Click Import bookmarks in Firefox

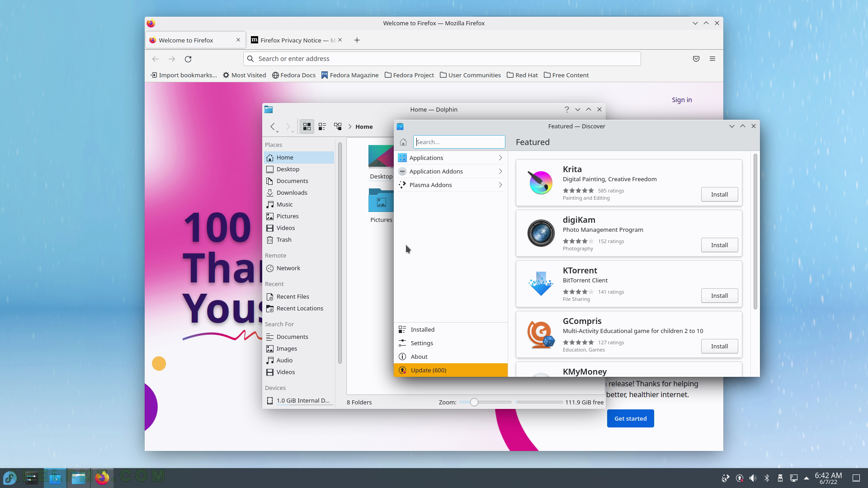click(184, 75)
